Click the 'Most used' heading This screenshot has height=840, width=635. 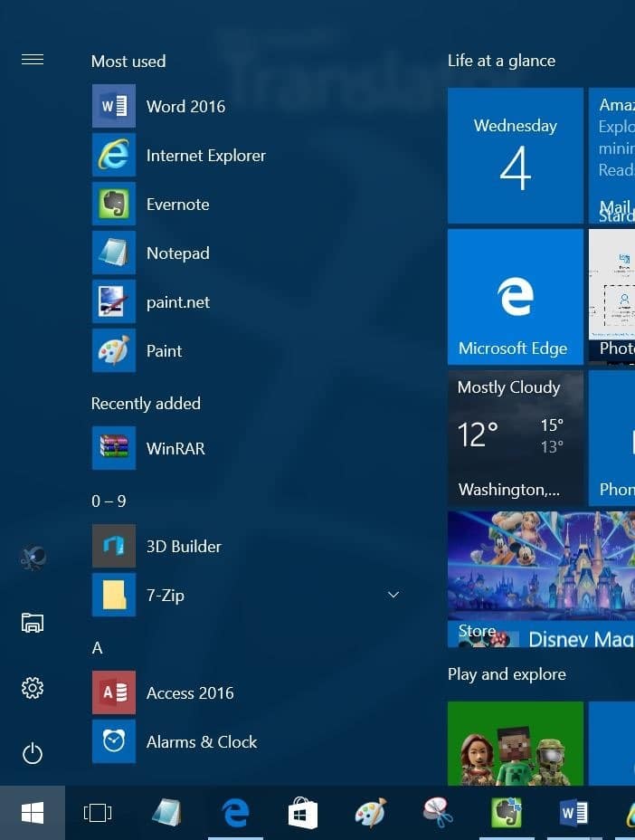point(128,61)
